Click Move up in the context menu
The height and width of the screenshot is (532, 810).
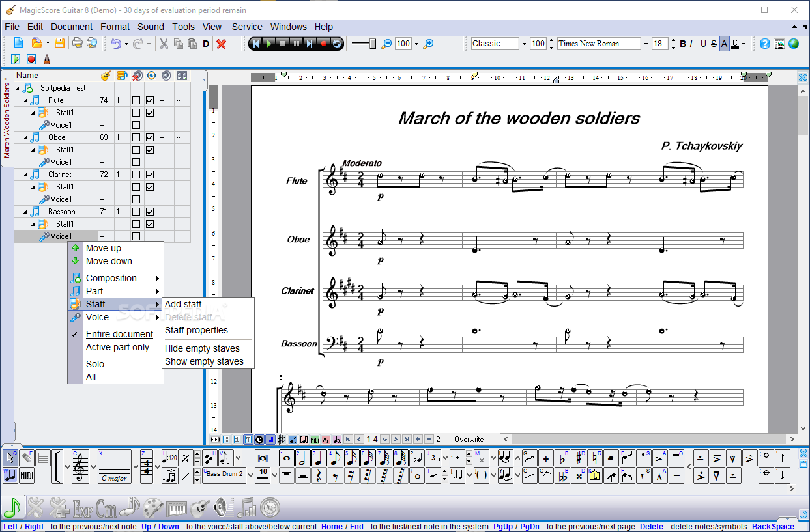tap(104, 248)
